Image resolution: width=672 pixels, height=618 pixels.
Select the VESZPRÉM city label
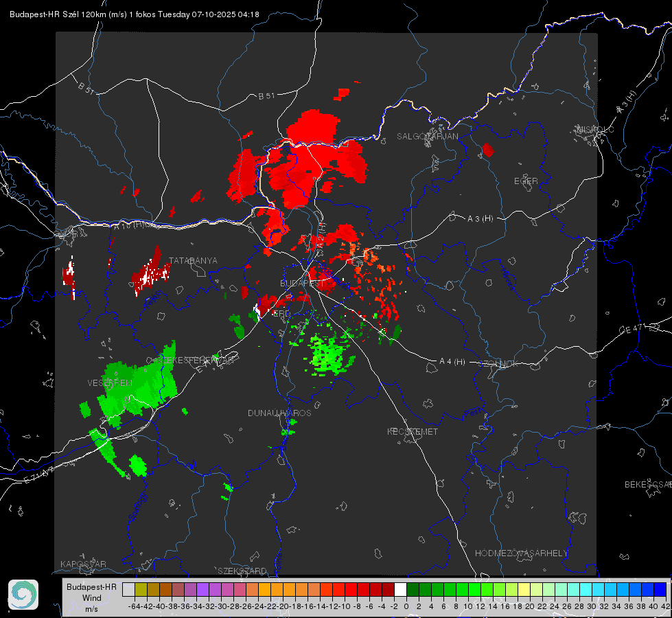tap(110, 382)
